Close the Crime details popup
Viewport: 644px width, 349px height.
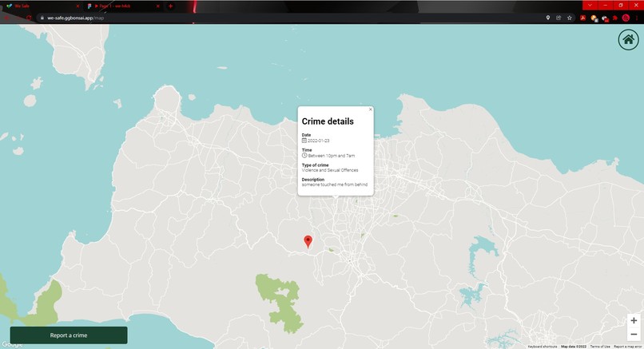[x=371, y=109]
